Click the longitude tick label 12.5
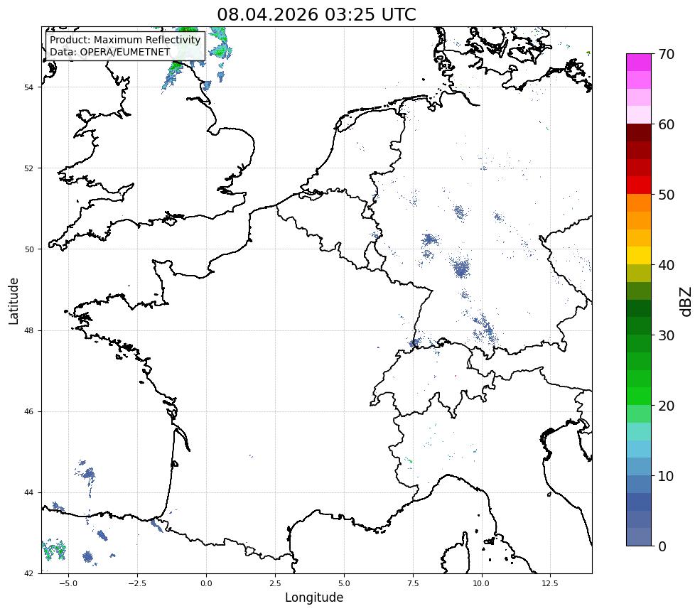The height and width of the screenshot is (611, 700). pyautogui.click(x=550, y=583)
